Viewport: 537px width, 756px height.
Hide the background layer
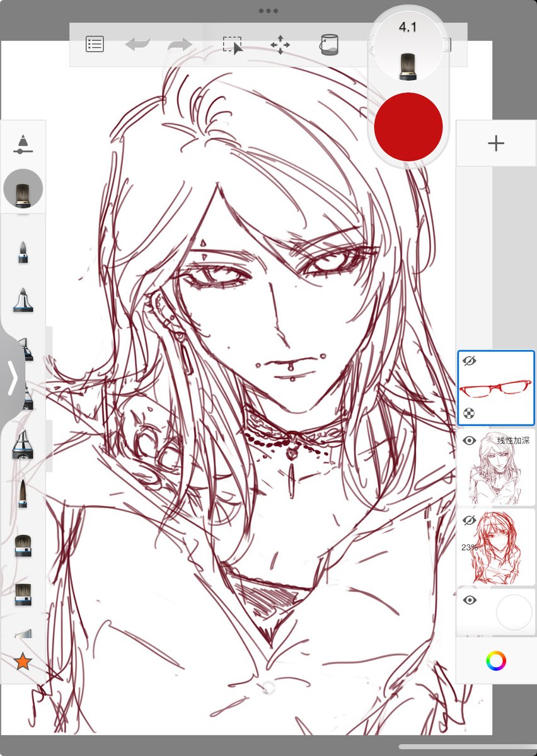click(469, 600)
